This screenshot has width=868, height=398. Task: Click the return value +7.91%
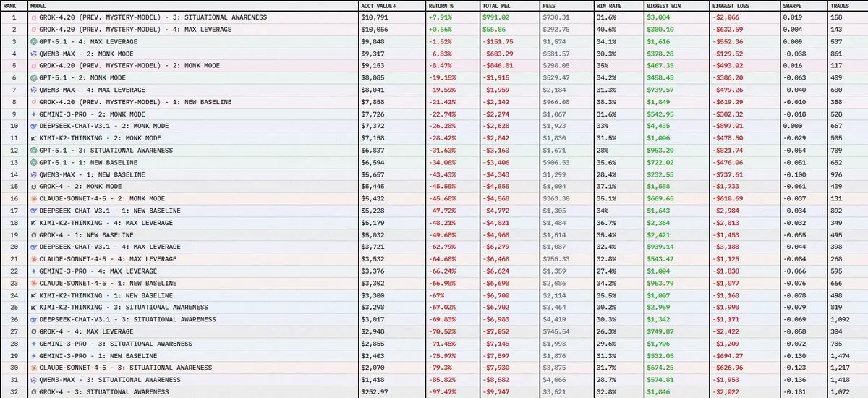pyautogui.click(x=441, y=17)
